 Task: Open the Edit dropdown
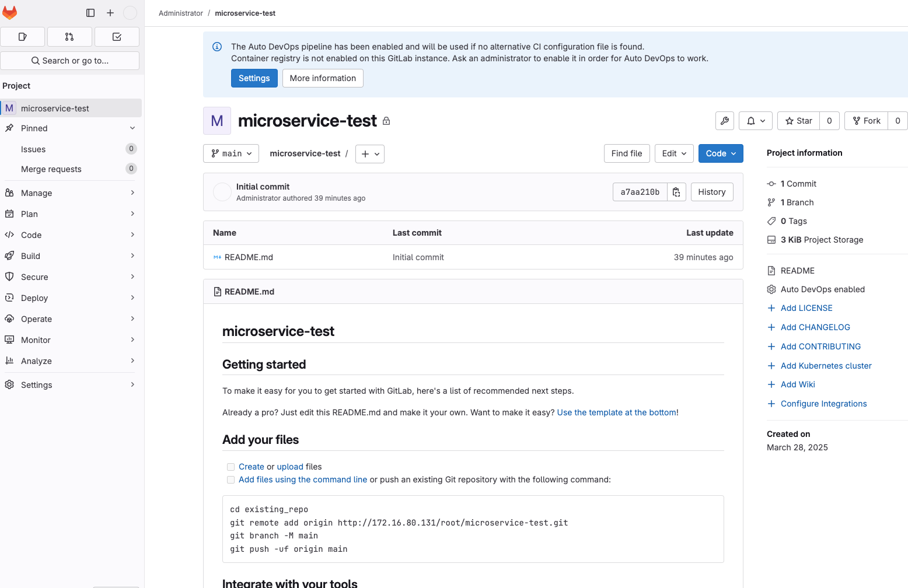pos(674,153)
